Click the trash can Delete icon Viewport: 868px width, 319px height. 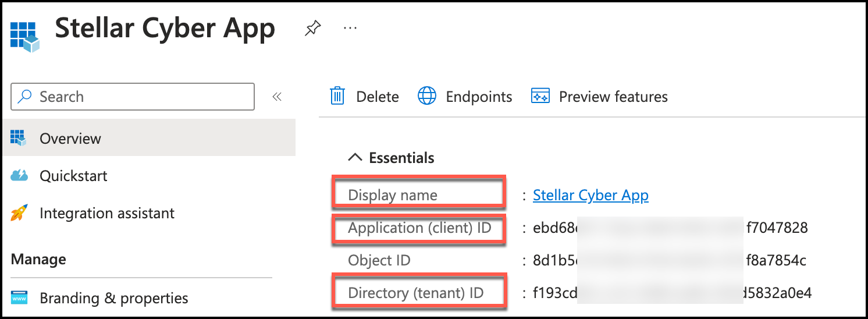pos(337,96)
